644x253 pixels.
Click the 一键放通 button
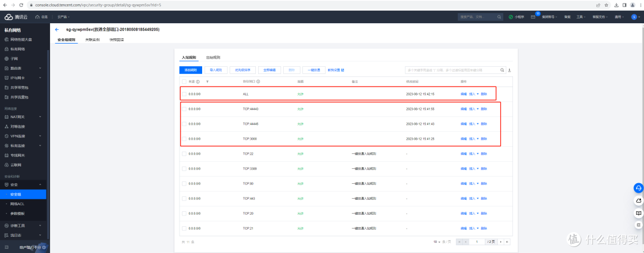coord(314,70)
